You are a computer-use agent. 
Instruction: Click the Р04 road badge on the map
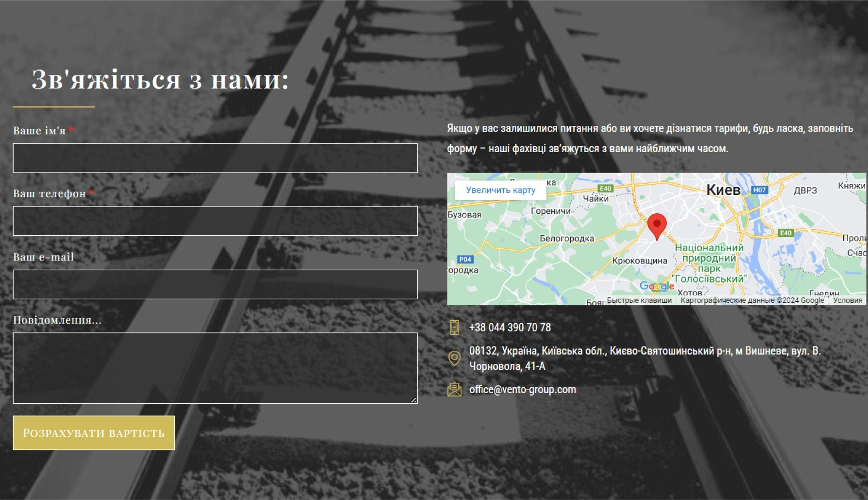click(465, 259)
